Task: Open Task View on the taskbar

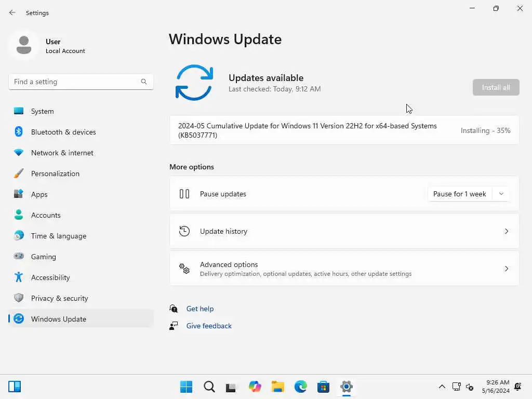Action: [x=231, y=387]
